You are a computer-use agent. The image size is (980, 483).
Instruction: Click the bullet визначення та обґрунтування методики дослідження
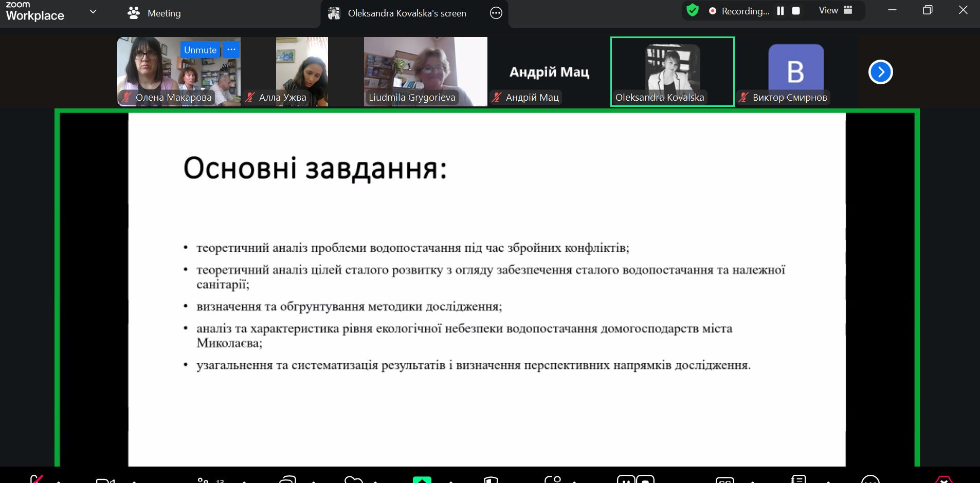[x=349, y=306]
